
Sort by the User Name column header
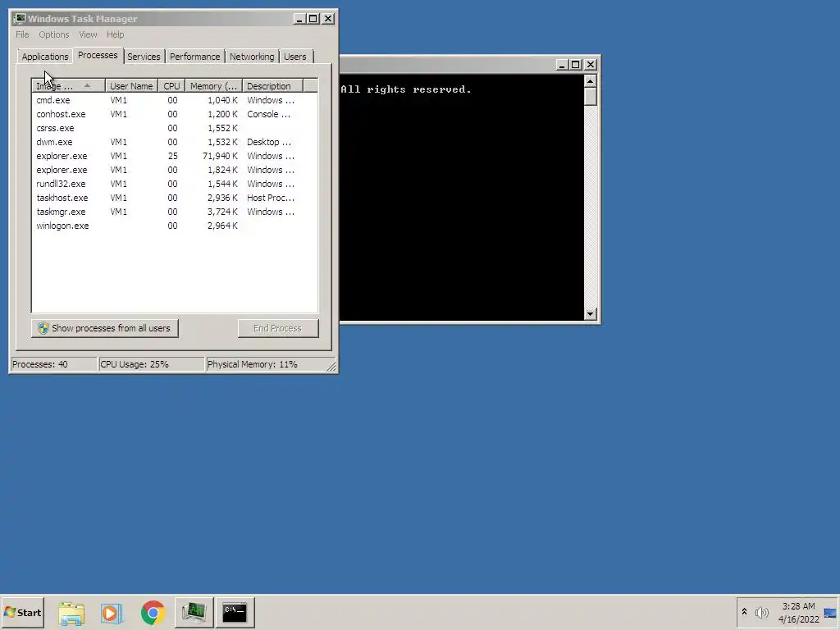click(131, 85)
